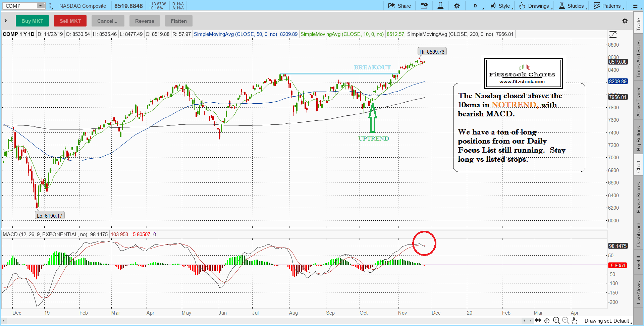The height and width of the screenshot is (326, 644).
Task: Click the Share chart icon
Action: coord(399,6)
